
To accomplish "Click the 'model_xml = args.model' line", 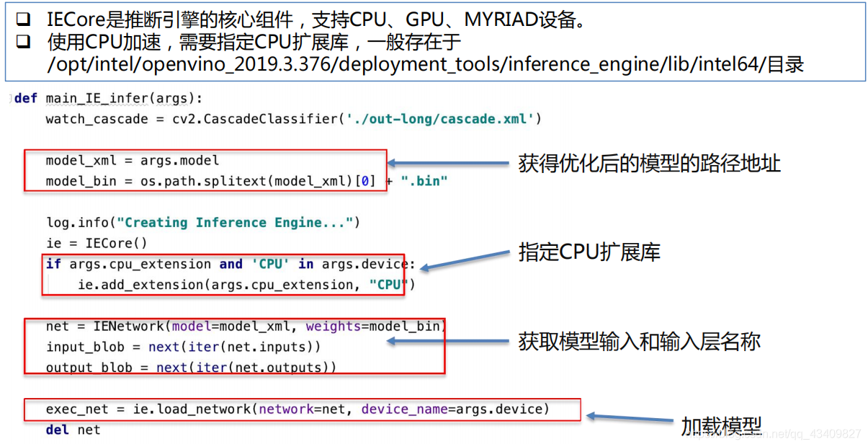I will [x=133, y=160].
